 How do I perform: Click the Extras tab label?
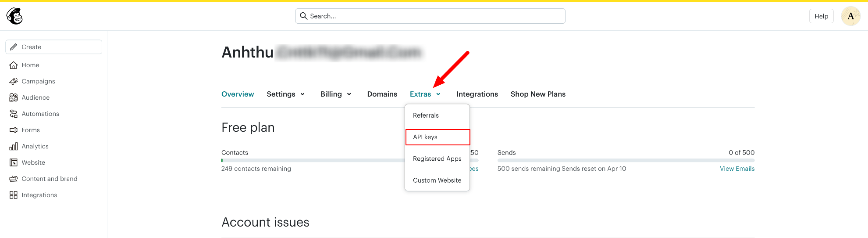pyautogui.click(x=420, y=94)
